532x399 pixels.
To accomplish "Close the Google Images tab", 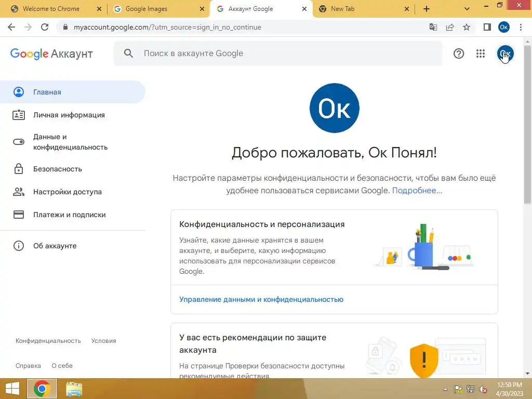I will [x=202, y=9].
